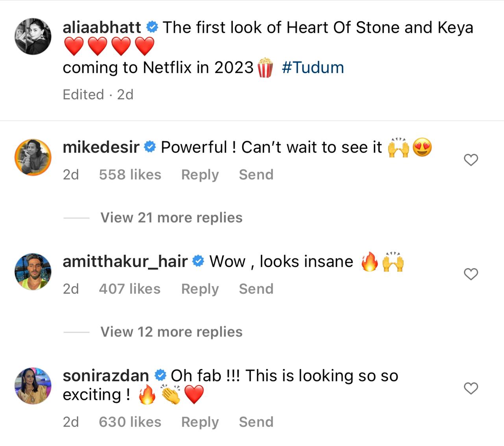Viewport: 504px width, 446px height.
Task: Send mikedesir's comment to someone
Action: [x=256, y=175]
